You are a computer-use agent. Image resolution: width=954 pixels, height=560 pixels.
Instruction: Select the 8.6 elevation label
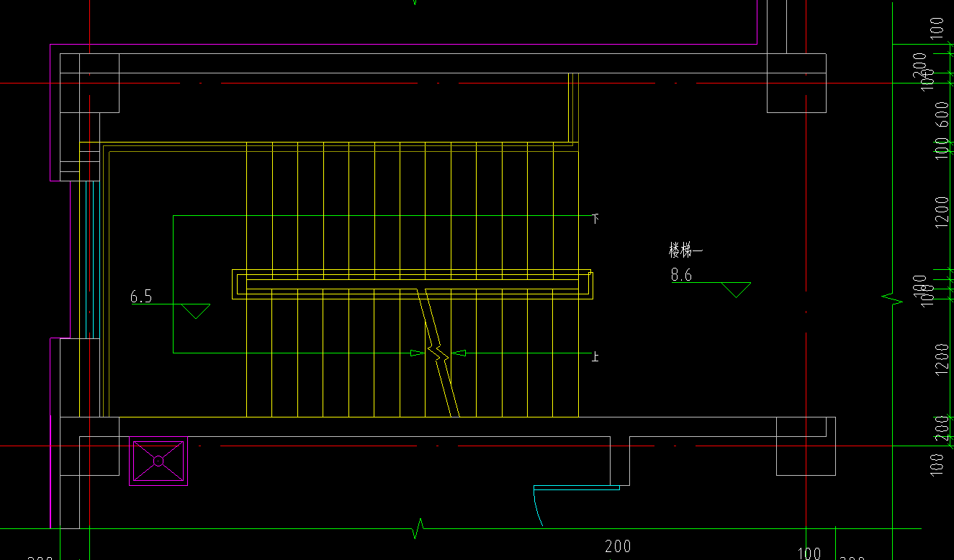[x=681, y=275]
